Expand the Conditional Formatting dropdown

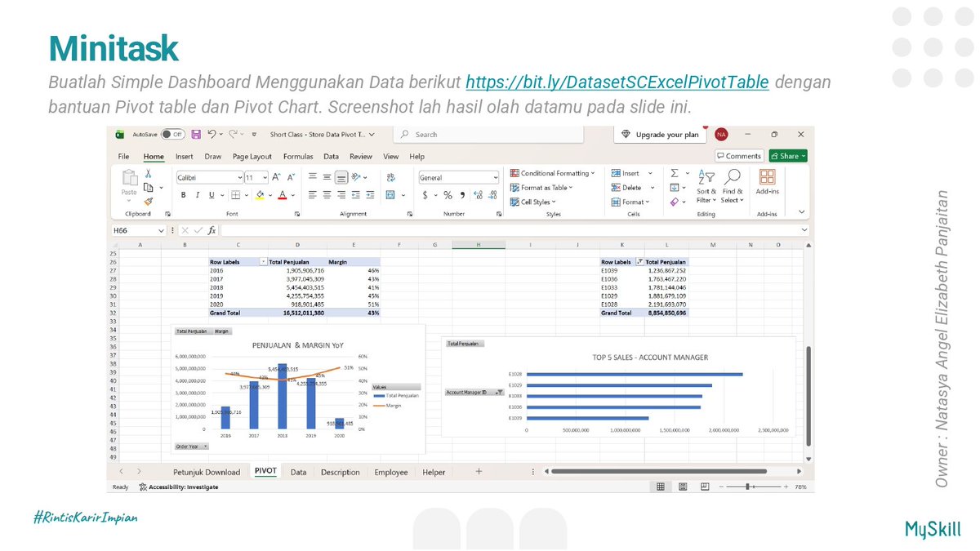click(x=552, y=173)
